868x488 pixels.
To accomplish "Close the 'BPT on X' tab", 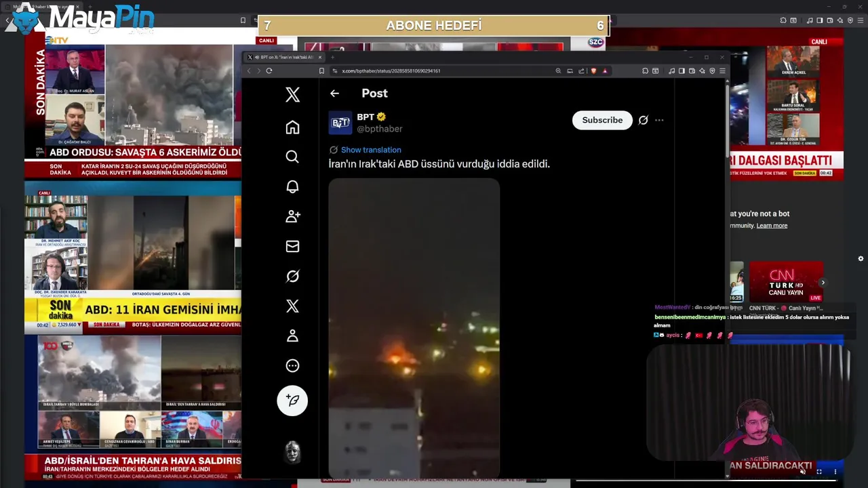I will click(x=320, y=57).
